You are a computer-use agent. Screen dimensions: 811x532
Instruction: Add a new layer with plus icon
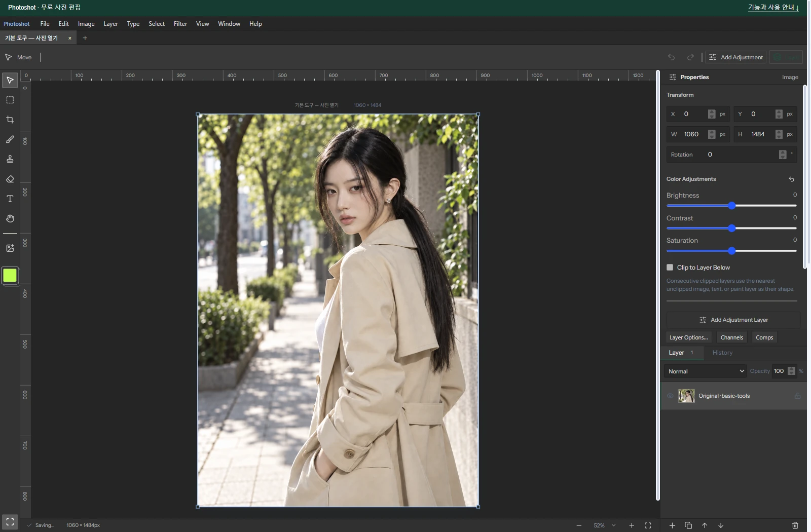[672, 525]
